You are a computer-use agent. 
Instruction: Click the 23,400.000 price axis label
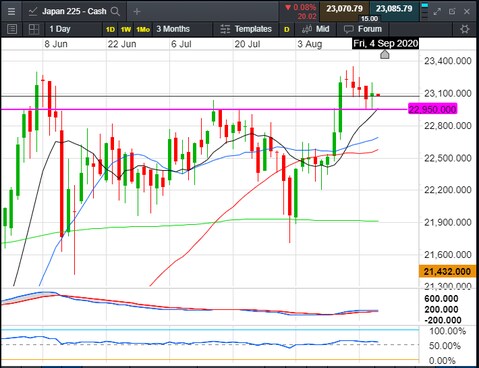[x=448, y=61]
